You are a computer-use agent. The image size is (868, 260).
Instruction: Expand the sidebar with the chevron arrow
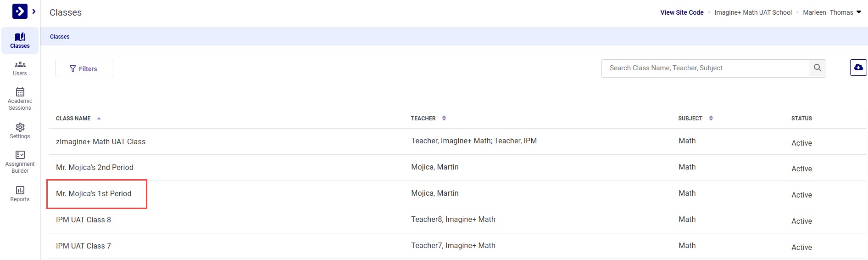34,11
